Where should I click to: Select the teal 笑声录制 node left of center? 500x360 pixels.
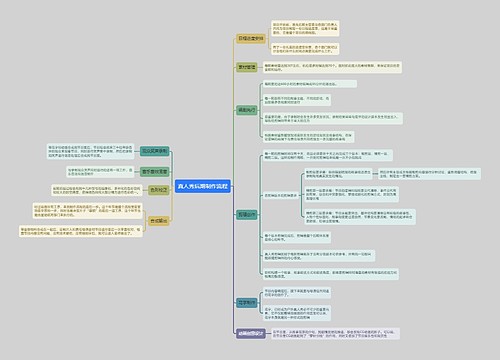click(x=154, y=151)
